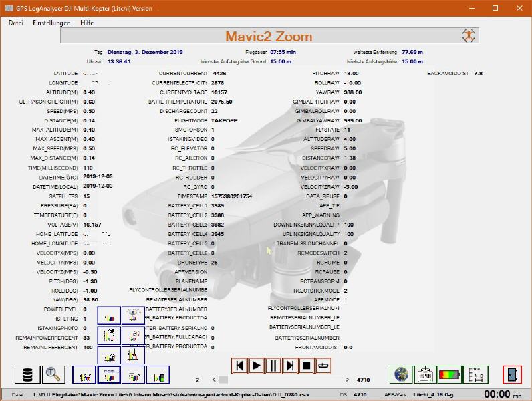Click the file path ending DJI_0280.csv
The width and height of the screenshot is (532, 401).
tap(171, 395)
